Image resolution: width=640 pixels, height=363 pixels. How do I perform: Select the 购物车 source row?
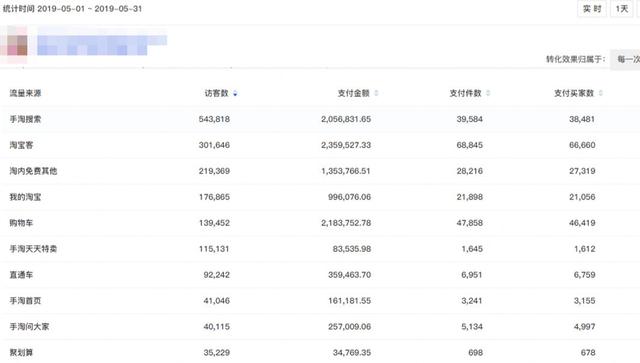click(x=320, y=223)
